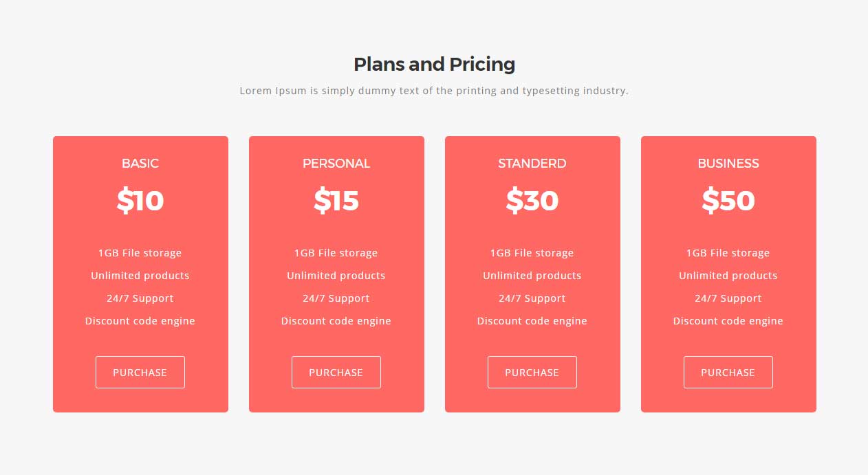Select the BUSINESS plan title
Screen dimensions: 868x475
tap(728, 164)
